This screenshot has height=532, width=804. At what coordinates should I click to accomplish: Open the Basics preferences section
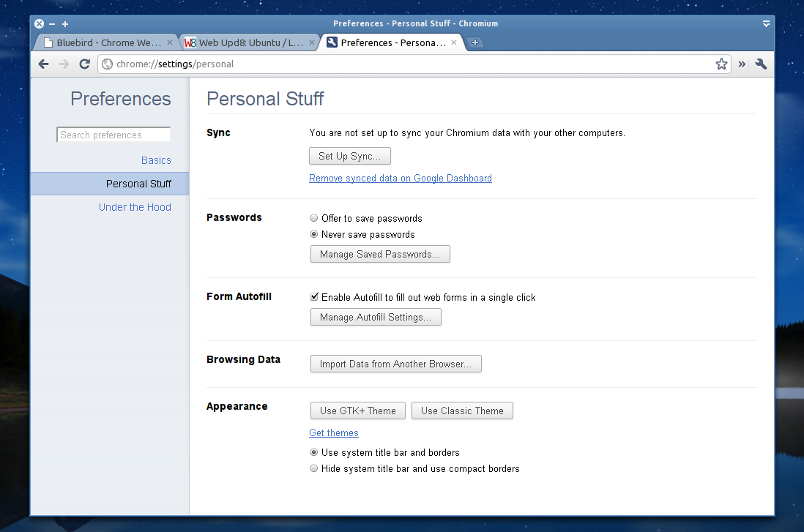(156, 160)
